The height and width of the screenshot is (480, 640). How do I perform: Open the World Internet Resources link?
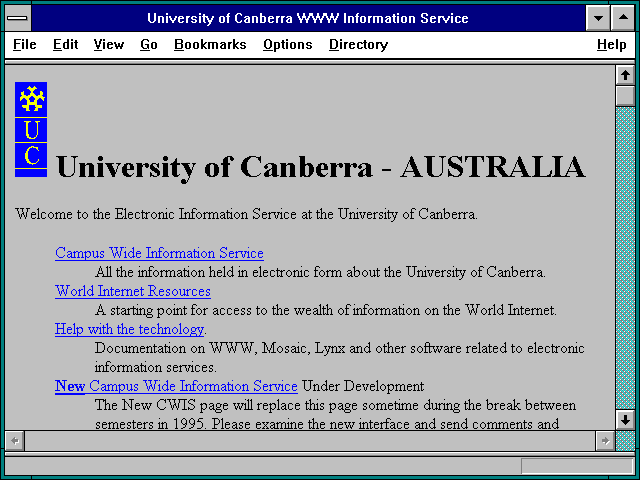(x=133, y=291)
